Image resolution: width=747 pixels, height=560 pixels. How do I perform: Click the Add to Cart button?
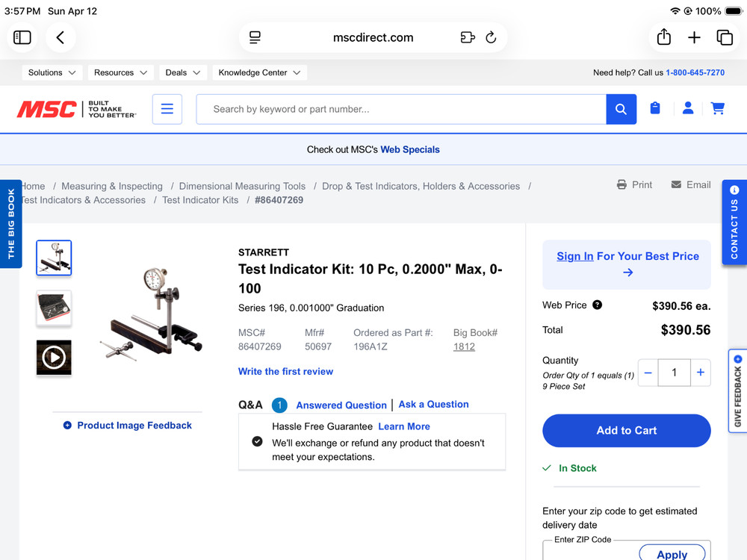click(626, 431)
